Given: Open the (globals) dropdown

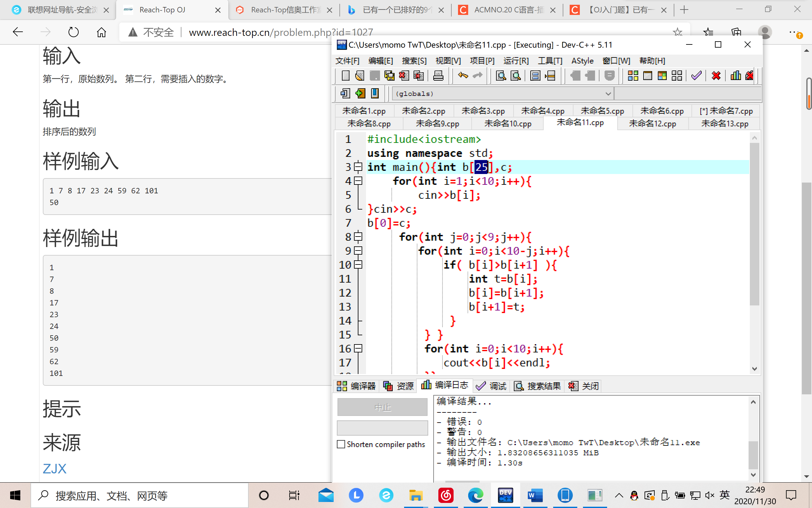Looking at the screenshot, I should (x=503, y=93).
